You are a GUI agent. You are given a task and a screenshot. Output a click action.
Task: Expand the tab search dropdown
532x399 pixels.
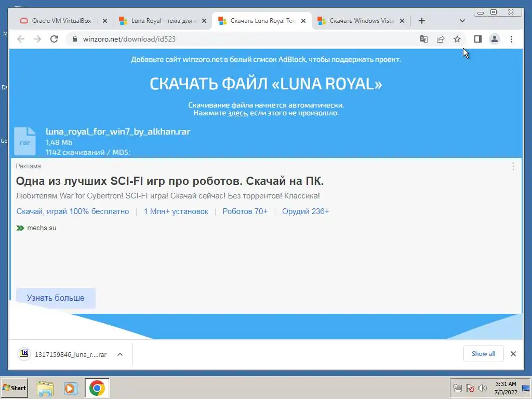click(x=462, y=21)
